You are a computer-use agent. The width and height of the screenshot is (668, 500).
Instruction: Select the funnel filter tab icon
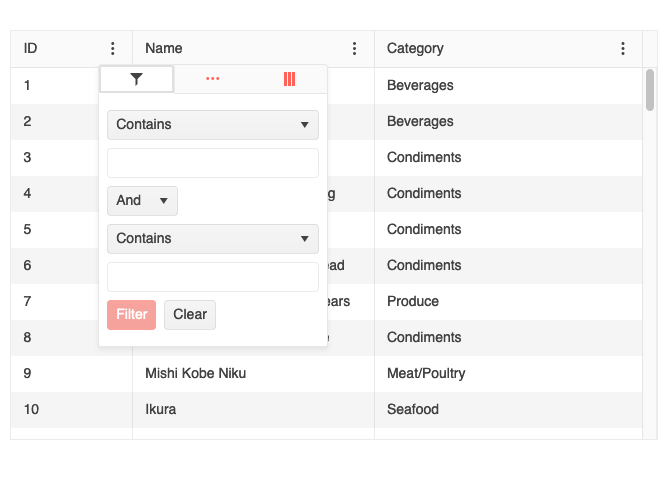click(136, 79)
